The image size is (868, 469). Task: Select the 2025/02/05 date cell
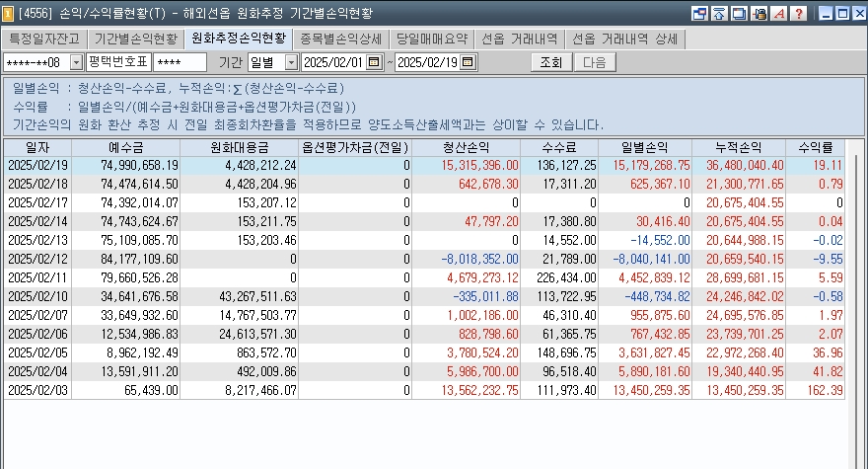[37, 352]
